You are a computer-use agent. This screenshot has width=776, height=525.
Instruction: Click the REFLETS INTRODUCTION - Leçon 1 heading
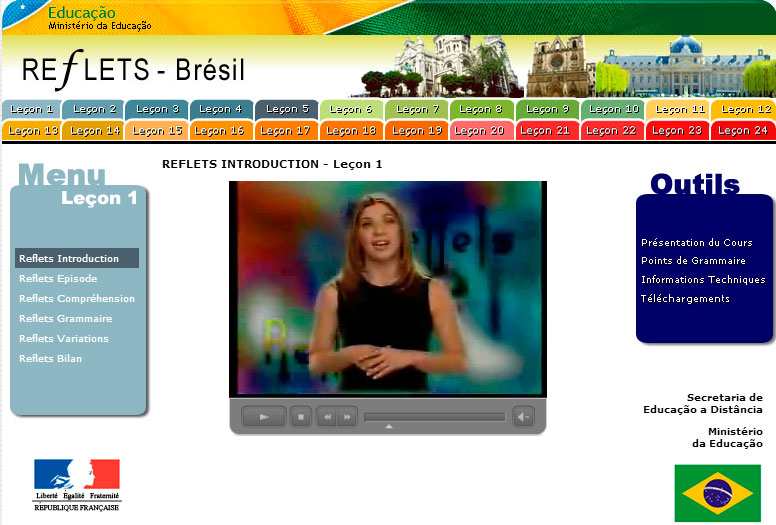(x=272, y=164)
